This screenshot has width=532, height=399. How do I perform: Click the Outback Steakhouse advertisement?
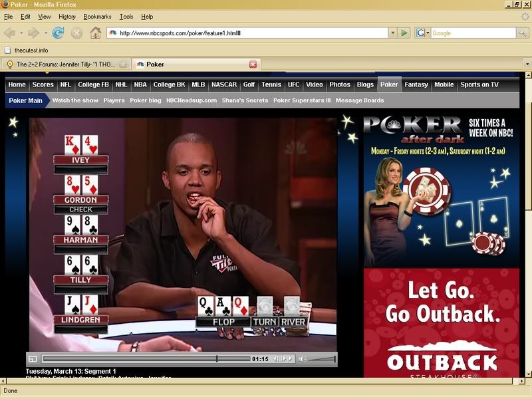pyautogui.click(x=441, y=323)
